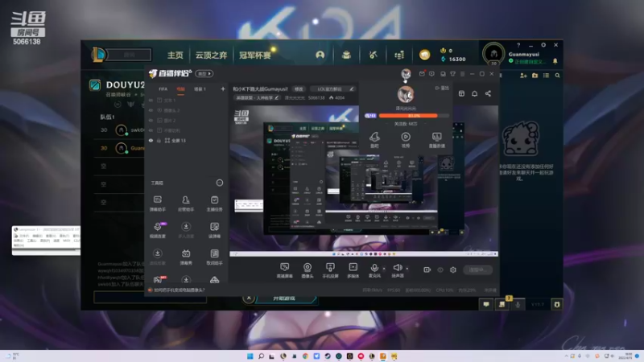Switch to the 电脑 scene tab

click(x=180, y=89)
